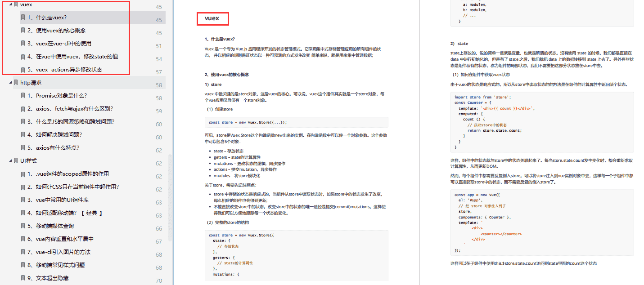This screenshot has width=644, height=285.
Task: Click bookmark icon for 6、vue内容垂直和水平居中
Action: 23,239
